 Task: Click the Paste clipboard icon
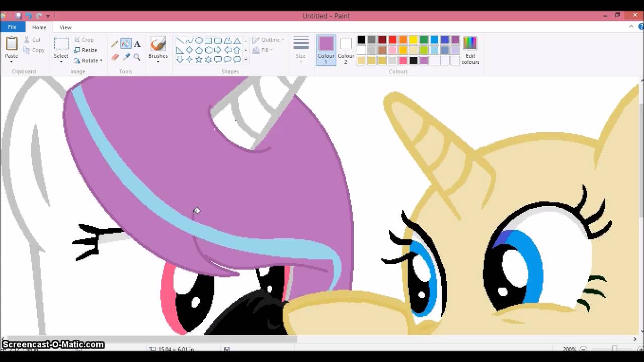[12, 43]
